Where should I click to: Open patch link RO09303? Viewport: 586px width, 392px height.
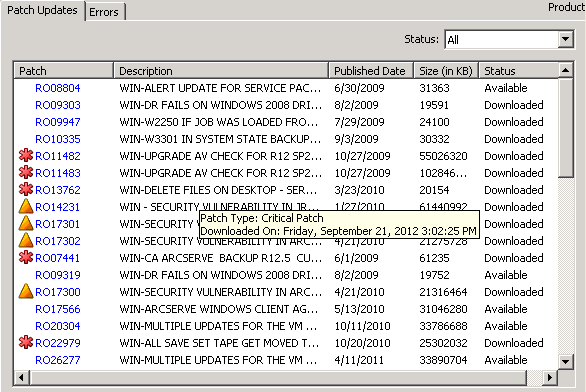58,105
